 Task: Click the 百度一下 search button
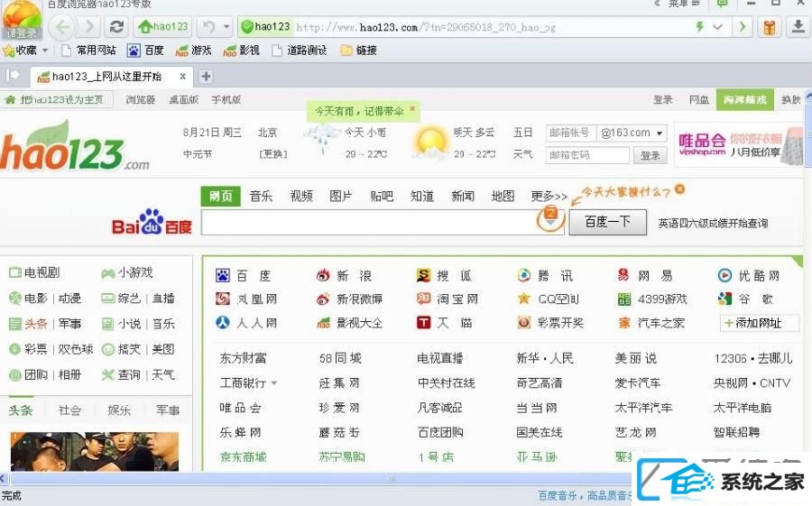click(x=607, y=222)
